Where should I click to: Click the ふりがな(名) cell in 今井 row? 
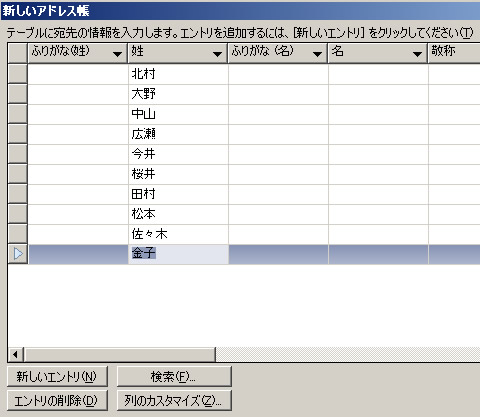pyautogui.click(x=278, y=154)
